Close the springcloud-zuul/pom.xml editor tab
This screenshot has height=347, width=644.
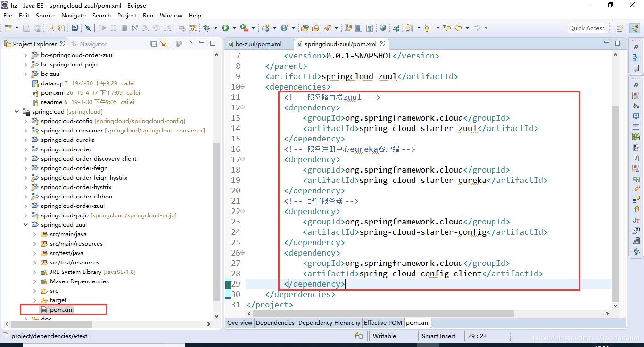pyautogui.click(x=383, y=44)
